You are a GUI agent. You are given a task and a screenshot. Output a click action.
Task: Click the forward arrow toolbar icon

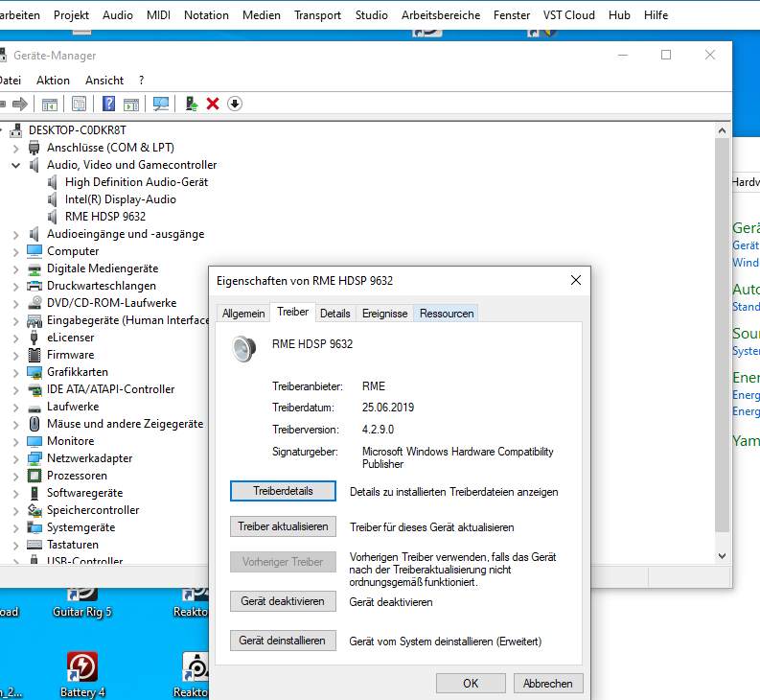pos(20,104)
